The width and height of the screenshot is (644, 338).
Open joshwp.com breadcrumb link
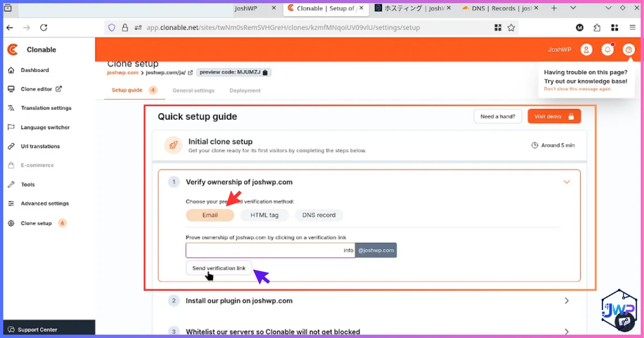pos(122,72)
